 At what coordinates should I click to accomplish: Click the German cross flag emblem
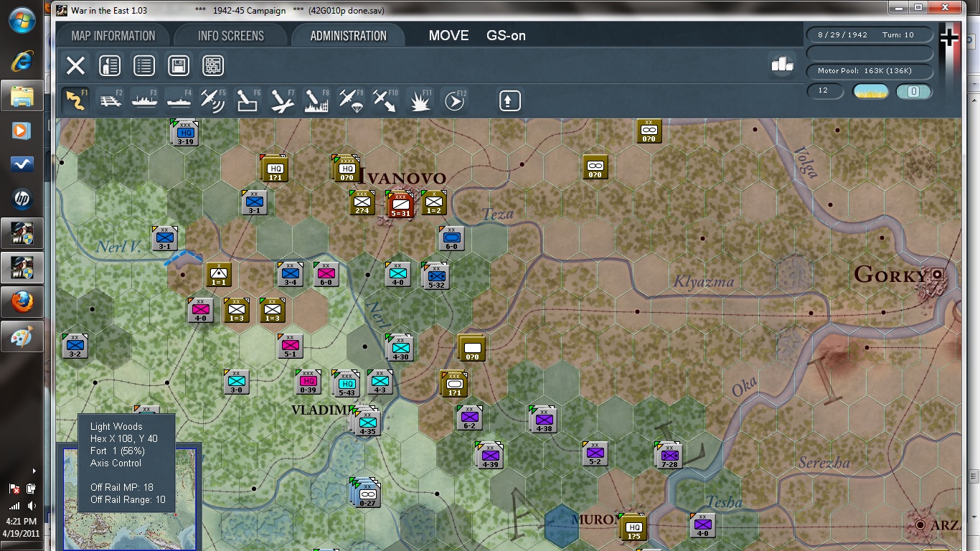pos(949,37)
